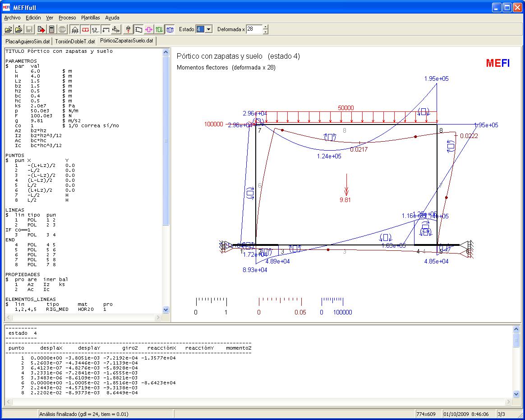This screenshot has height=420, width=525.
Task: Click the coordinate axes toolbar icon
Action: (116, 29)
